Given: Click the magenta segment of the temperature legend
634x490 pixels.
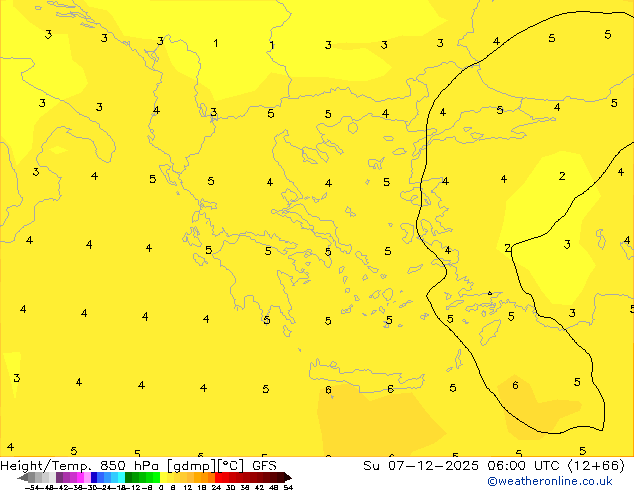Looking at the screenshot, I should pyautogui.click(x=80, y=477).
